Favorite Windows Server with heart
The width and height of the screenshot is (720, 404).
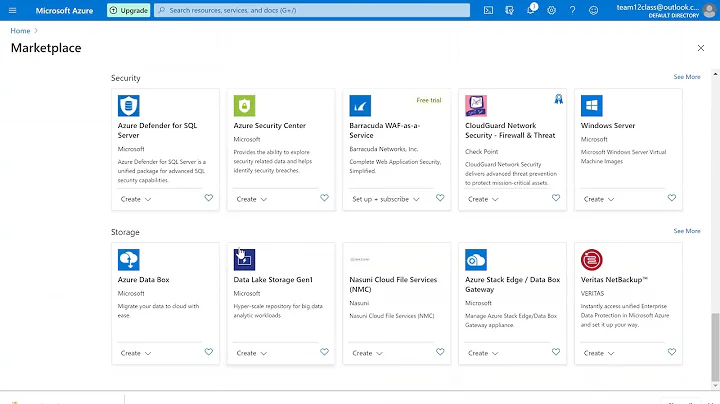671,198
